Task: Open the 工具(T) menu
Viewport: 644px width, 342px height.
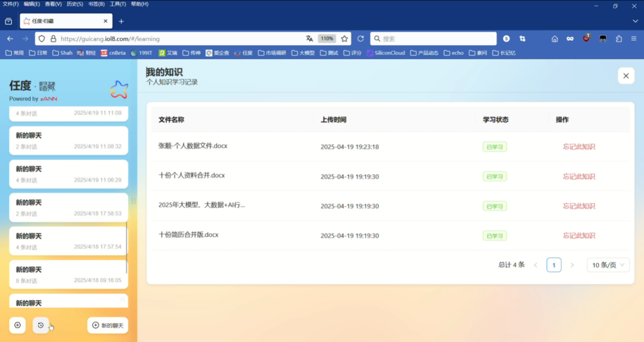Action: click(x=118, y=4)
